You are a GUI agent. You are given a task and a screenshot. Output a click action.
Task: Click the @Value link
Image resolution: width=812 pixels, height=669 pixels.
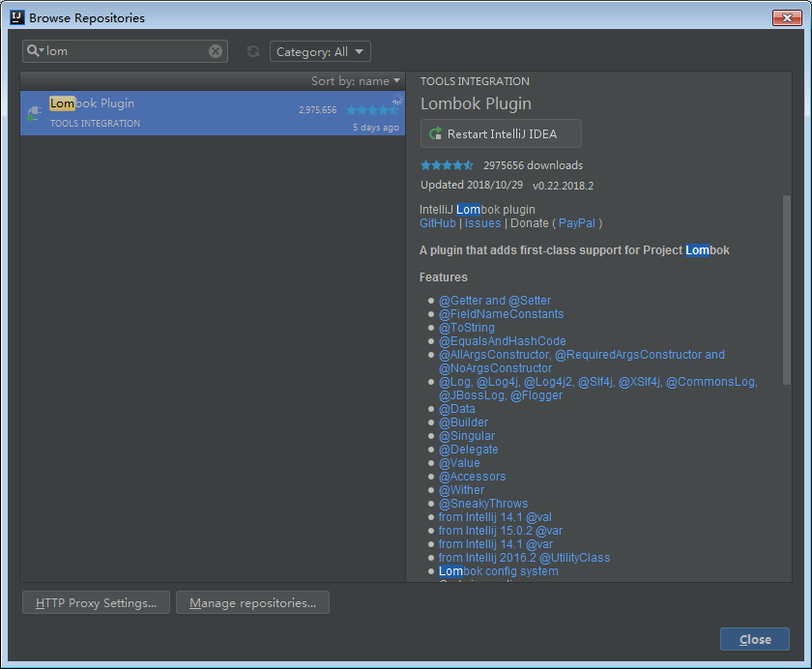[459, 462]
